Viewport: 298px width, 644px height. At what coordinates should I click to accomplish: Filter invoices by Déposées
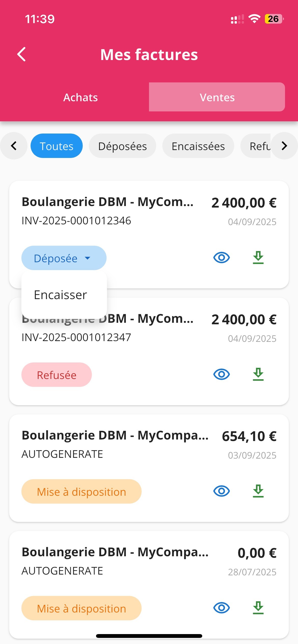click(122, 146)
